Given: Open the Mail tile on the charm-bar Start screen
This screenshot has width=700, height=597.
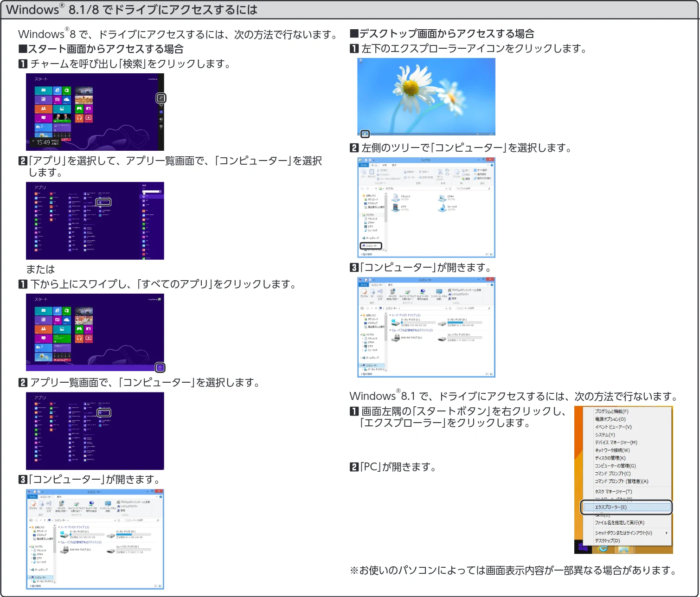Looking at the screenshot, I should click(43, 90).
